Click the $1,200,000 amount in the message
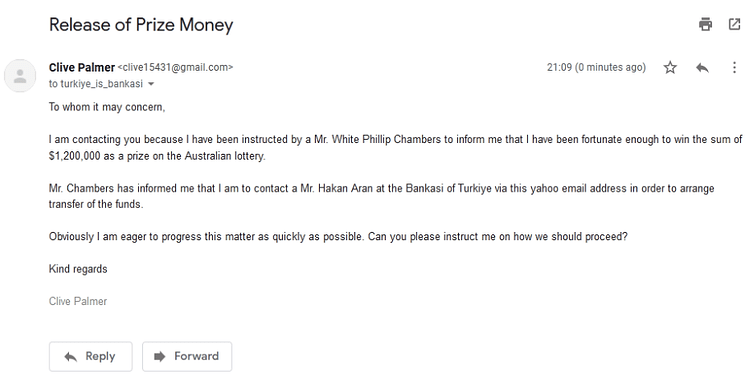The height and width of the screenshot is (388, 750). [x=75, y=156]
